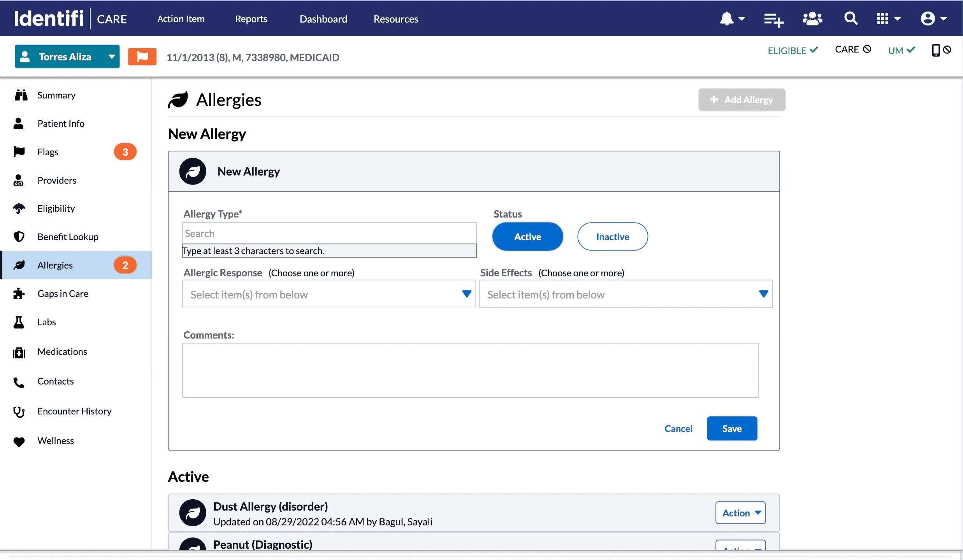Click the mobile device status icon

pos(936,50)
